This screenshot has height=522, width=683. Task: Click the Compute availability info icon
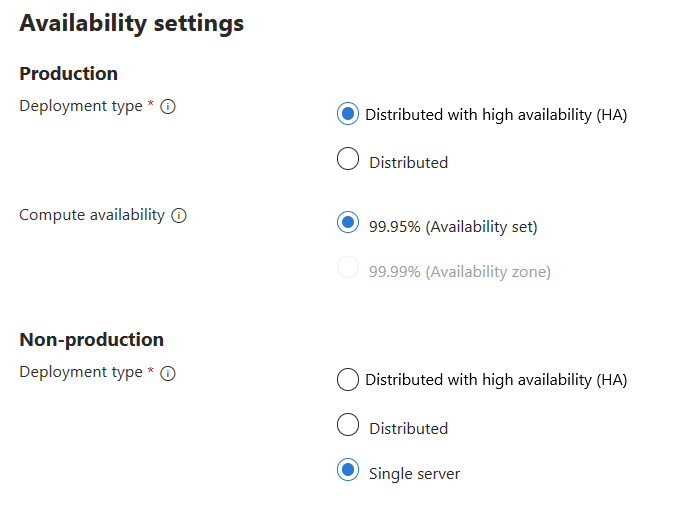pos(179,216)
